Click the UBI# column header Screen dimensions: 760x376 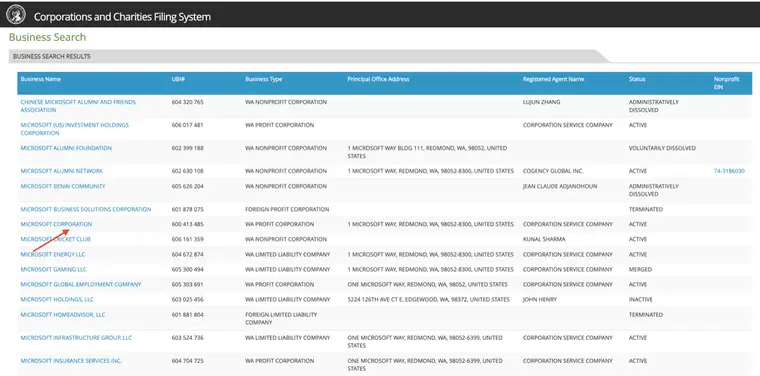point(178,79)
